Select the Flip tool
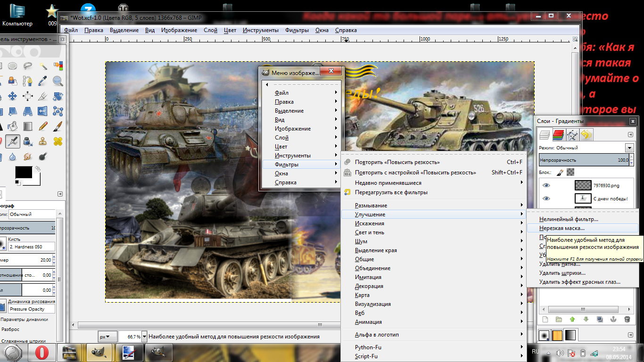644x362 pixels. (x=42, y=112)
